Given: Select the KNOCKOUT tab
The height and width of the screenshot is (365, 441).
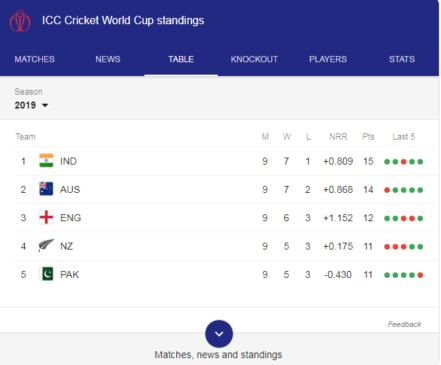Looking at the screenshot, I should click(254, 59).
